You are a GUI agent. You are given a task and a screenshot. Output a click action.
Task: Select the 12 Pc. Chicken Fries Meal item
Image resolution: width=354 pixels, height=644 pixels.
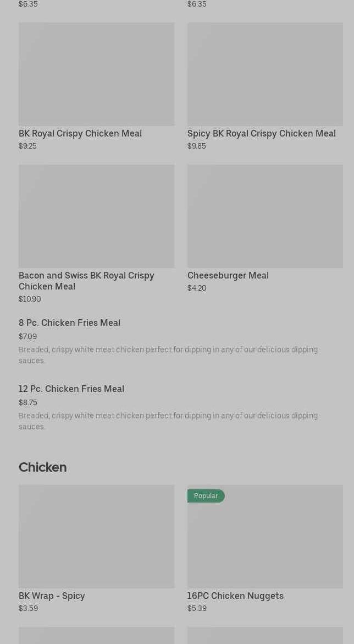pos(71,389)
